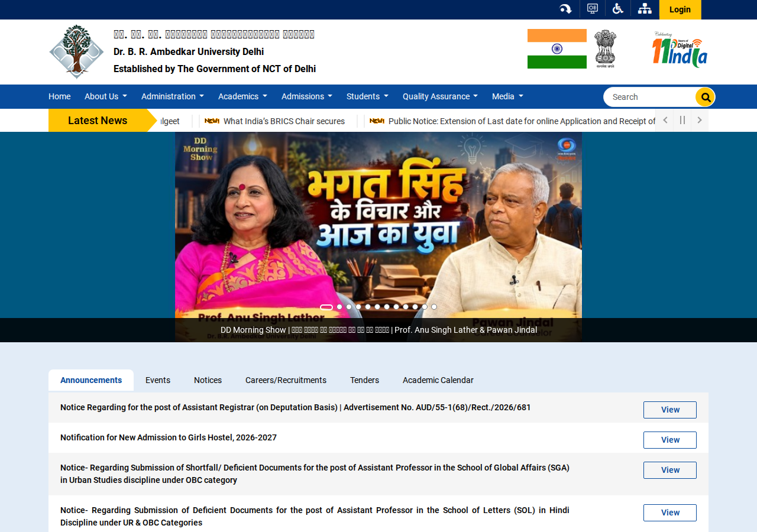Viewport: 757px width, 532px height.
Task: Click the Dr. B. R. Ambedkar University Delhi title
Action: pos(189,51)
